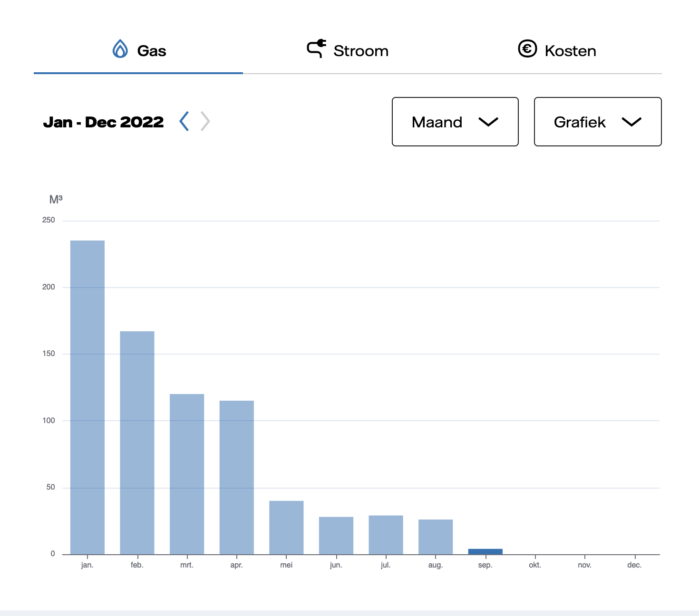Select the February bar in chart

[137, 443]
